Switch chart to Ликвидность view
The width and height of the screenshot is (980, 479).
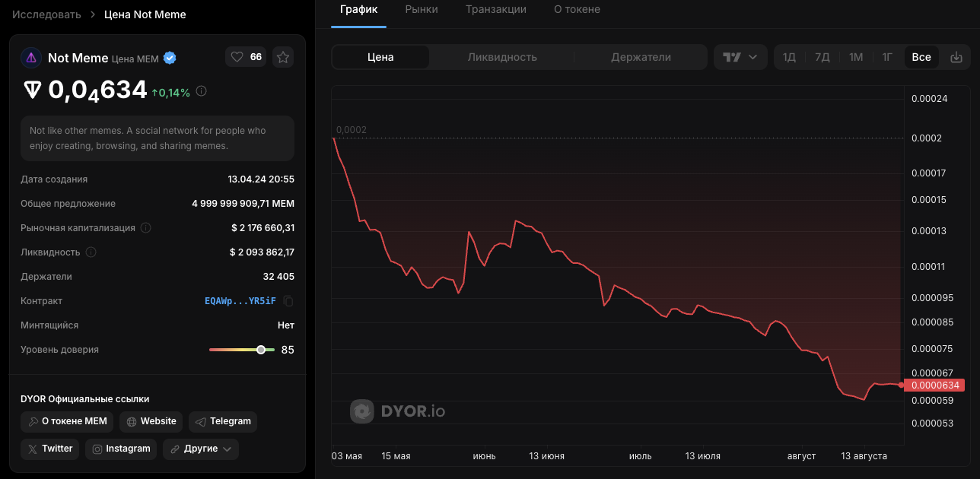[x=502, y=57]
